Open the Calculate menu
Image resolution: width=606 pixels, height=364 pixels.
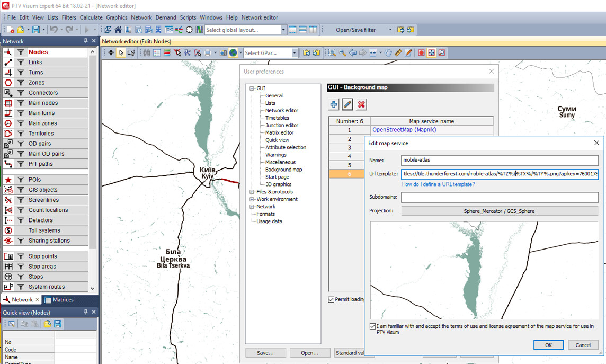(91, 17)
